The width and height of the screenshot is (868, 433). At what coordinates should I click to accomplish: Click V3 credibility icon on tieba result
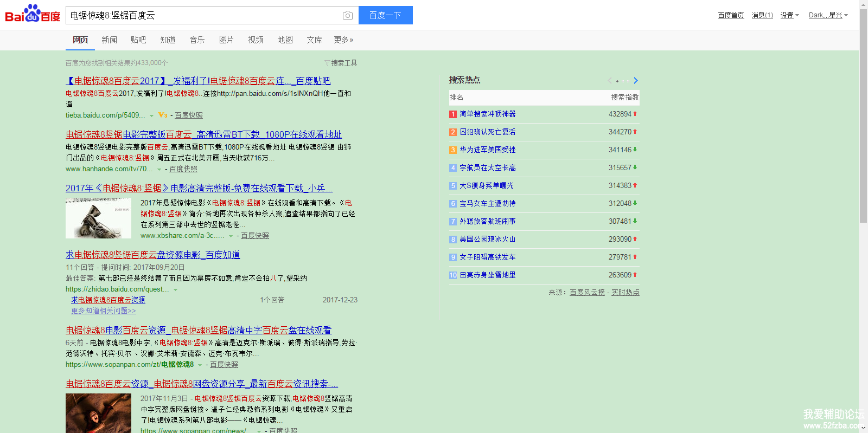(163, 115)
